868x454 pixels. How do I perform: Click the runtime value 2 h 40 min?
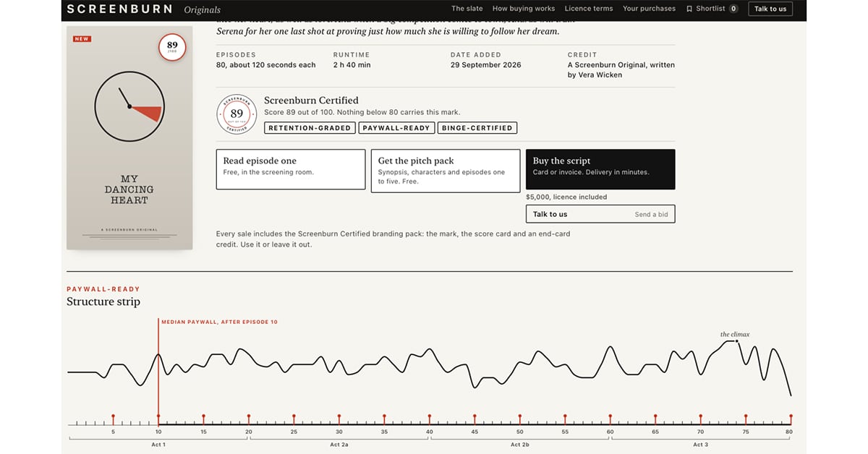pyautogui.click(x=352, y=65)
